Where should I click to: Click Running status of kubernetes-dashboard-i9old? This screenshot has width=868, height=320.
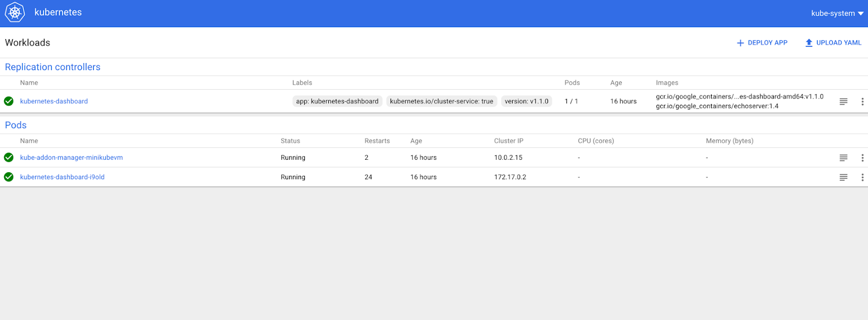(x=293, y=177)
